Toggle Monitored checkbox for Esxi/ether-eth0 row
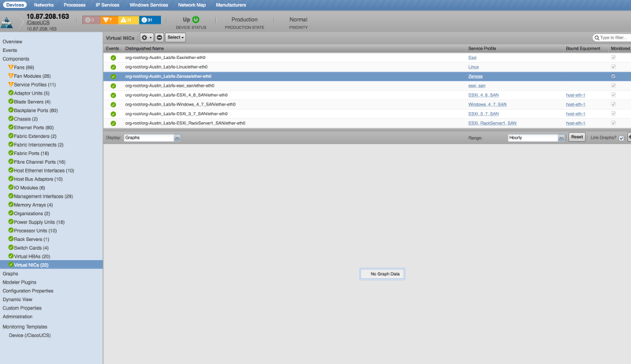 click(x=614, y=58)
